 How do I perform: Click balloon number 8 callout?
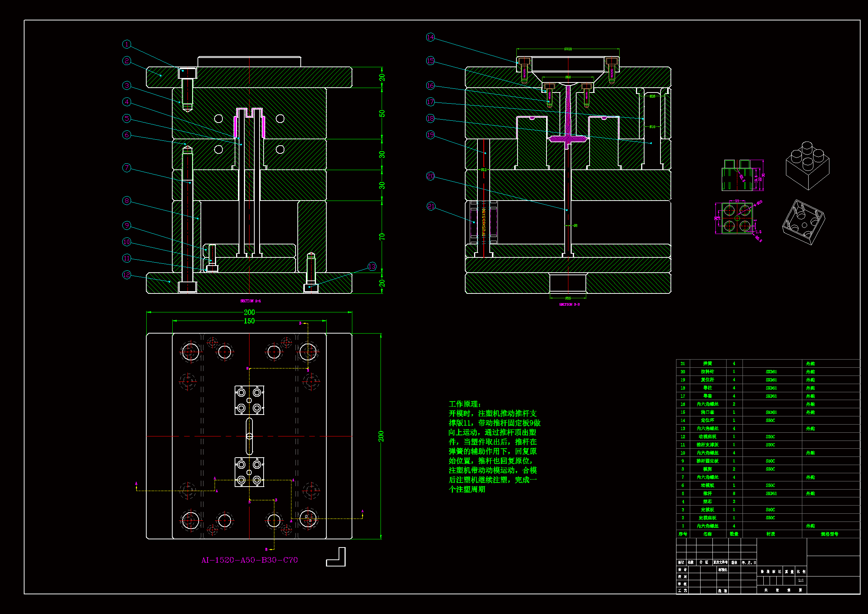(x=127, y=201)
